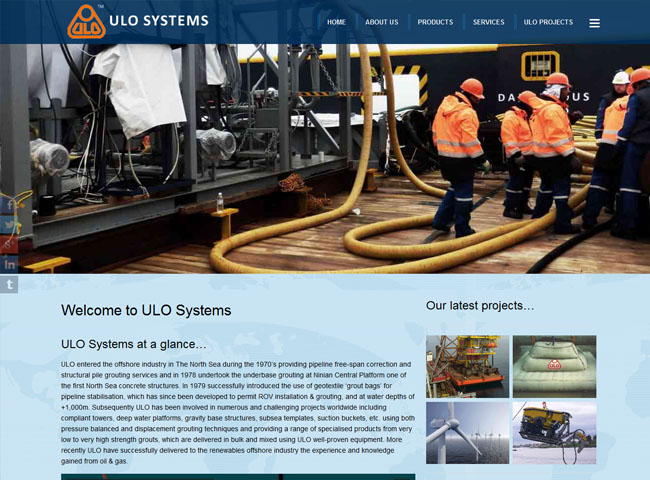This screenshot has width=650, height=480.
Task: Open the offshore platform project thumbnail
Action: [467, 366]
